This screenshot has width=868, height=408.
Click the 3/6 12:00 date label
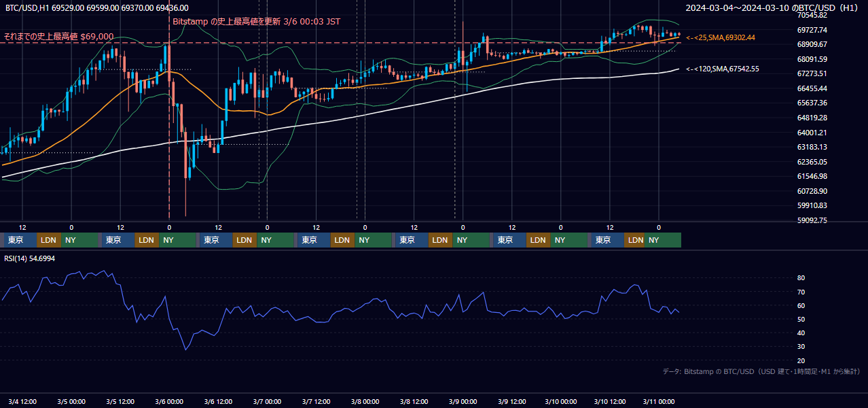[x=218, y=401]
